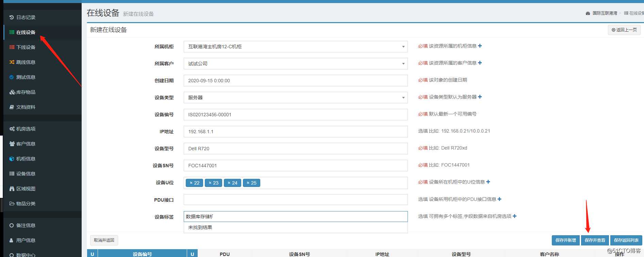The image size is (644, 257).
Task: Click the 机房选项 gears icon
Action: pyautogui.click(x=12, y=129)
